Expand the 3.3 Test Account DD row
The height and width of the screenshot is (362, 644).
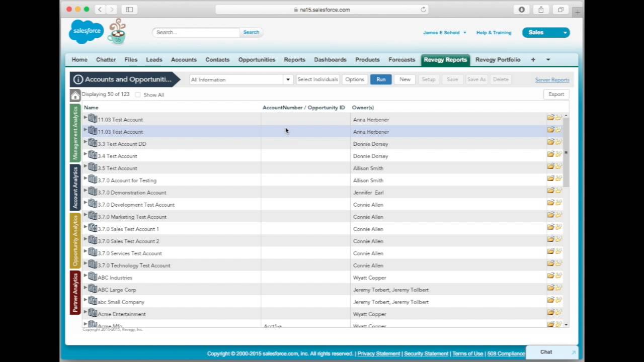pyautogui.click(x=86, y=142)
